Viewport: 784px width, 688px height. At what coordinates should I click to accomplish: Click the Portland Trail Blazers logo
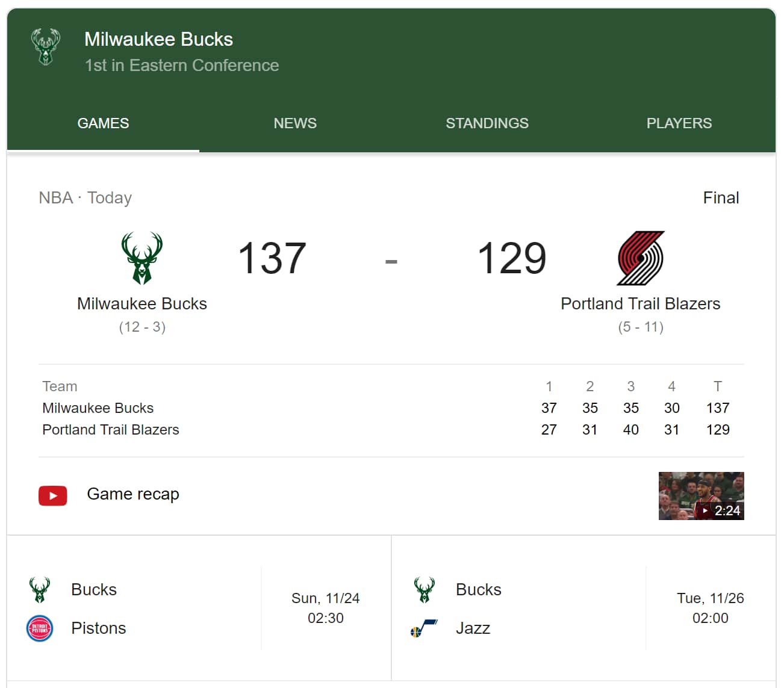pos(641,258)
